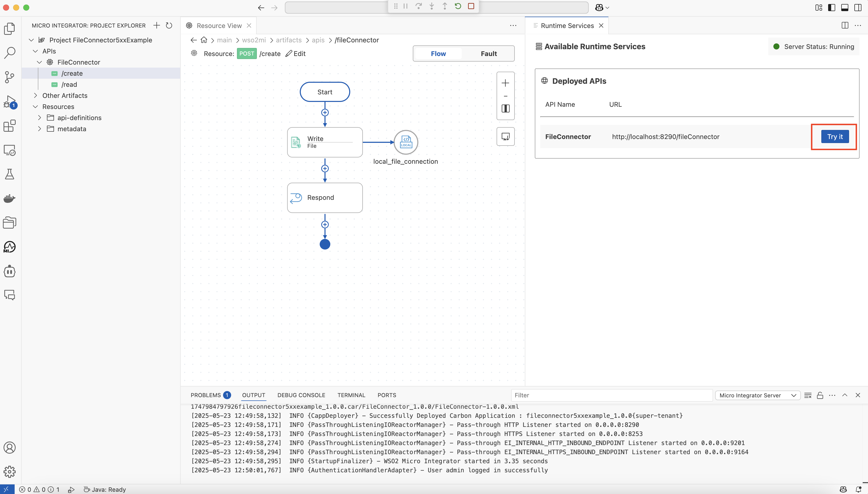The width and height of the screenshot is (868, 494).
Task: Go back with breadcrumb arrow
Action: point(194,40)
